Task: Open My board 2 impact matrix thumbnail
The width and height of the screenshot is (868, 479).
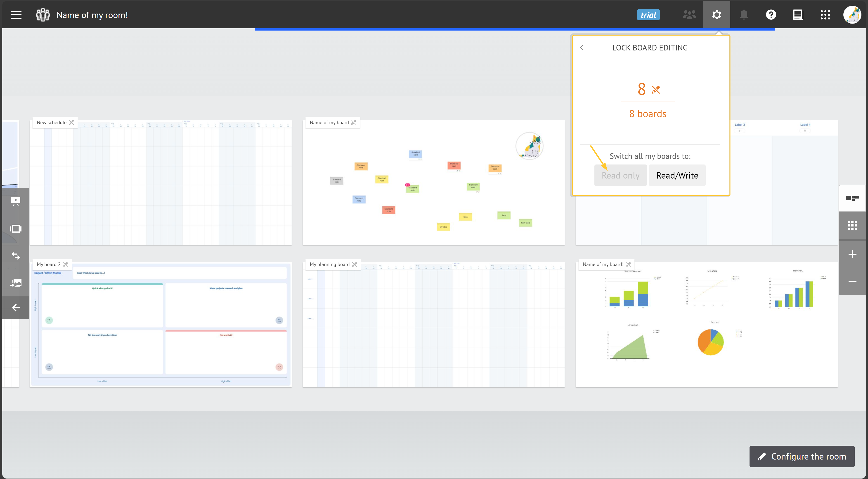Action: [x=161, y=324]
